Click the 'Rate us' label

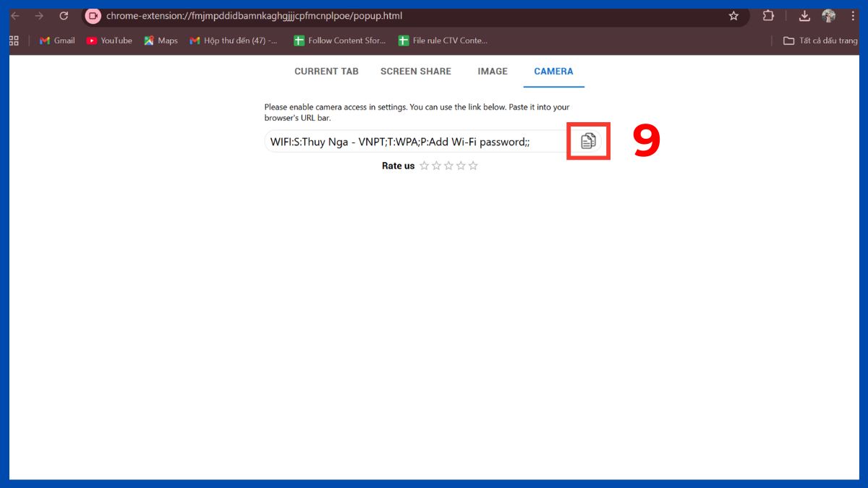click(x=398, y=166)
